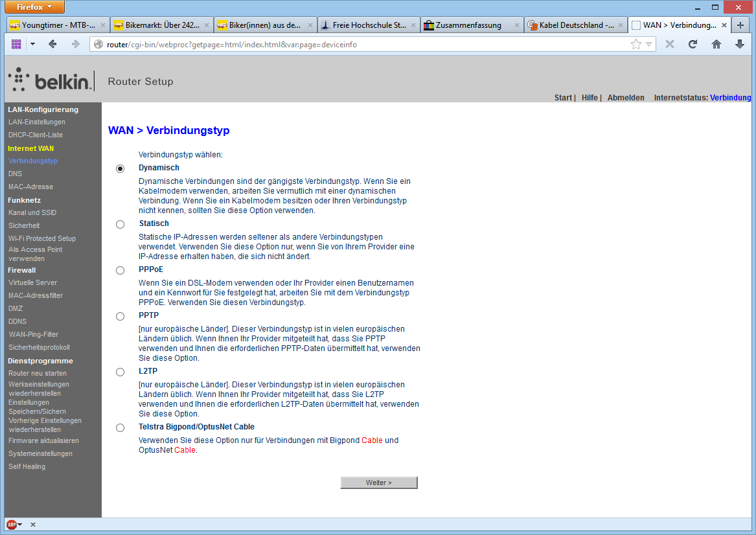This screenshot has height=535, width=756.
Task: Go forward with the forward arrow
Action: point(75,44)
